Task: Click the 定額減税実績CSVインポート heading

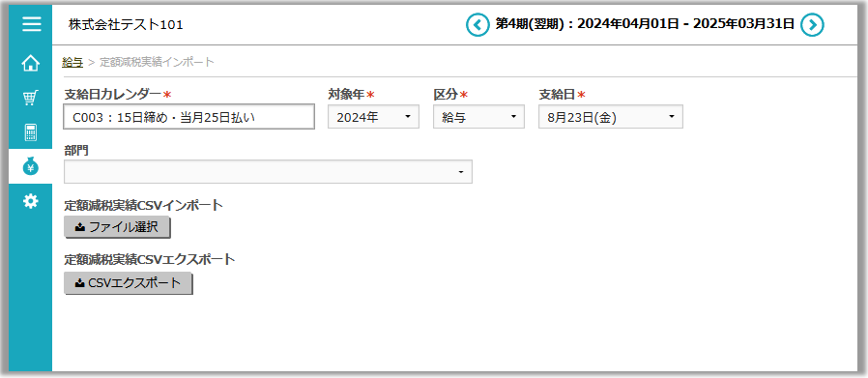Action: 143,205
